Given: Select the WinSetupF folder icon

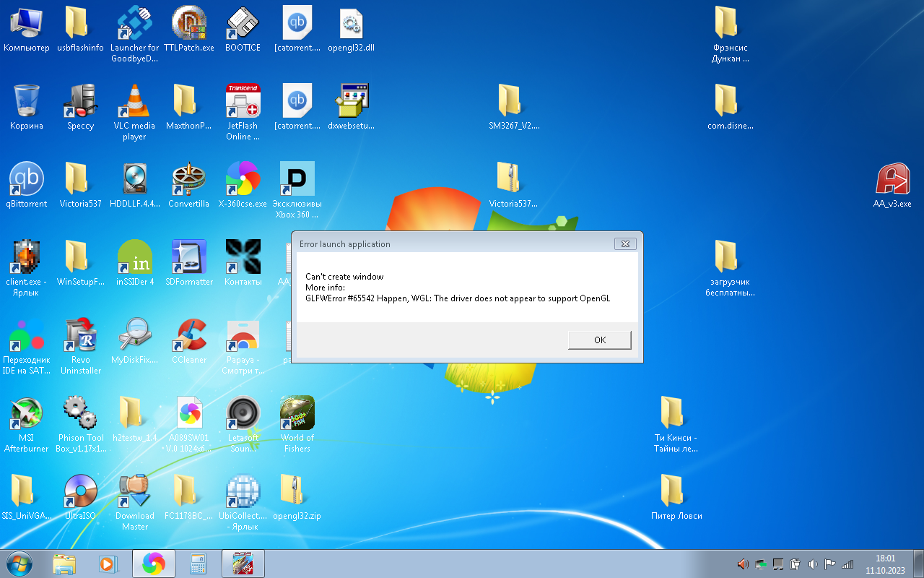Looking at the screenshot, I should pyautogui.click(x=80, y=264).
